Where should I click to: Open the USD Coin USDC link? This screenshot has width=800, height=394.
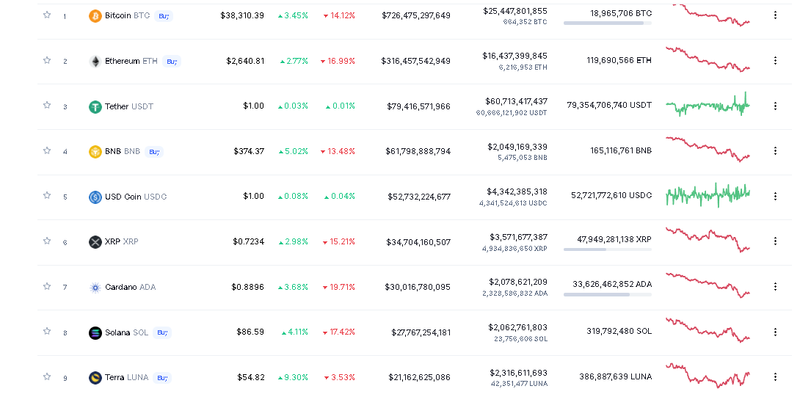pos(136,197)
